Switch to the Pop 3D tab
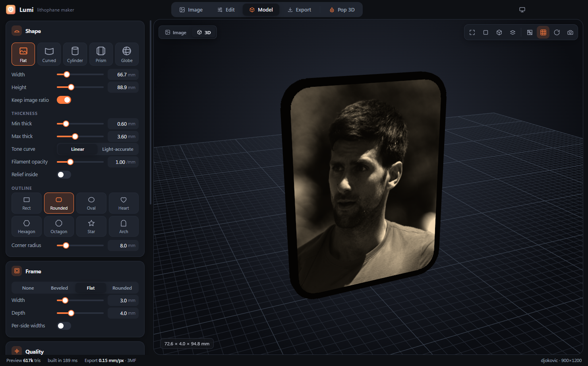588x366 pixels. click(x=342, y=10)
